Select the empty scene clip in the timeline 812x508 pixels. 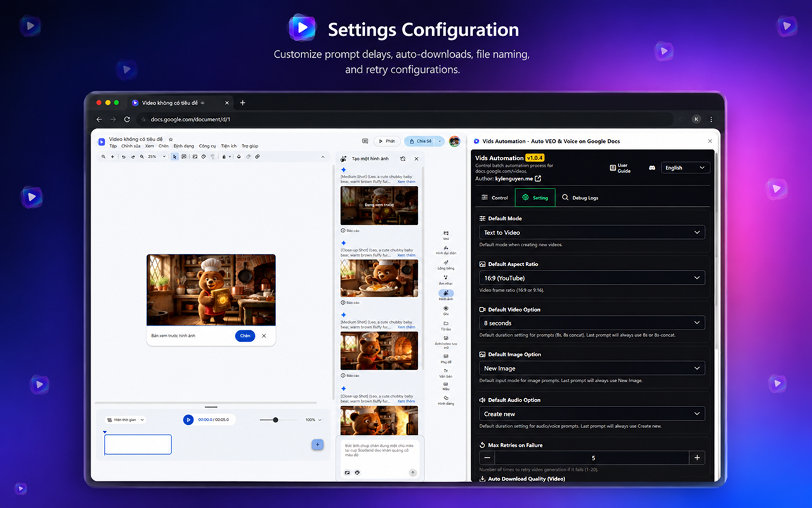(138, 444)
